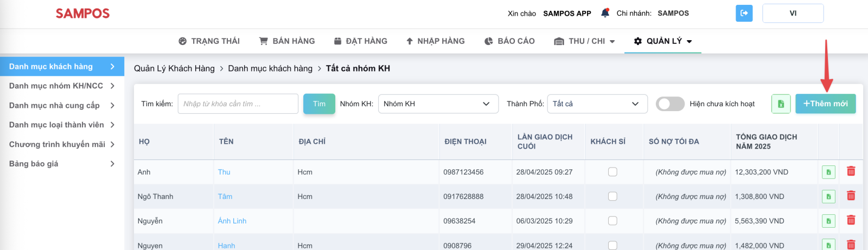868x250 pixels.
Task: Click the notification bell icon
Action: tap(605, 13)
